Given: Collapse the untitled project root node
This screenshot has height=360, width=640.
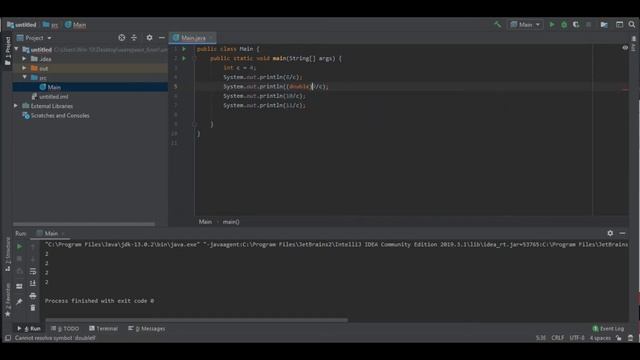Looking at the screenshot, I should (16, 49).
